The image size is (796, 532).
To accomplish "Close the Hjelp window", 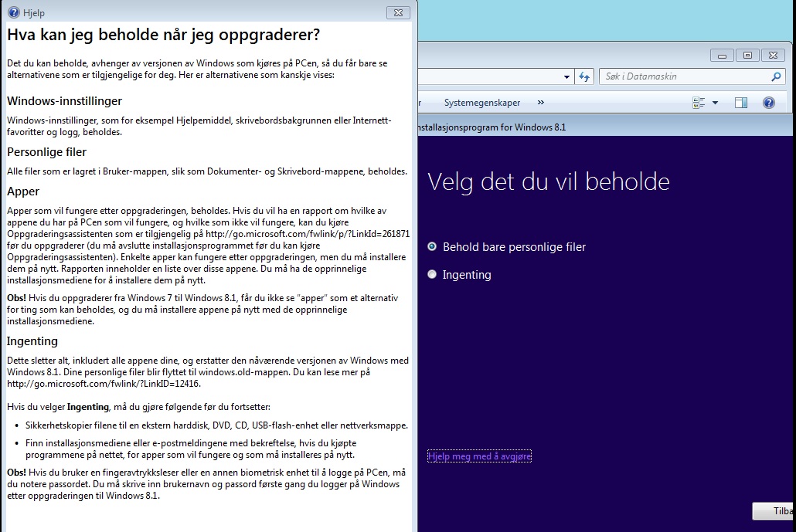I will coord(399,12).
